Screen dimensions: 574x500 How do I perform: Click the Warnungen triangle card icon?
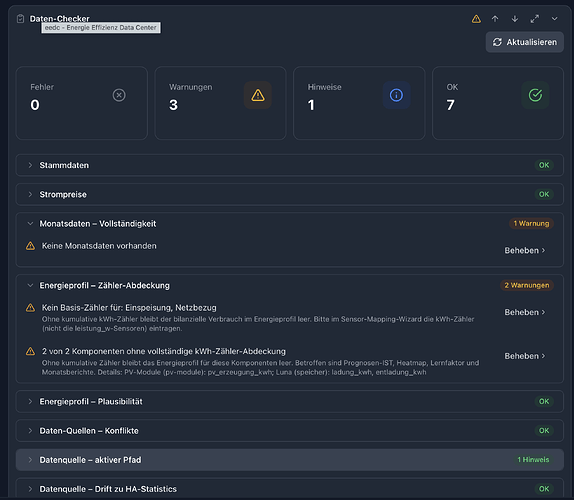[x=258, y=95]
